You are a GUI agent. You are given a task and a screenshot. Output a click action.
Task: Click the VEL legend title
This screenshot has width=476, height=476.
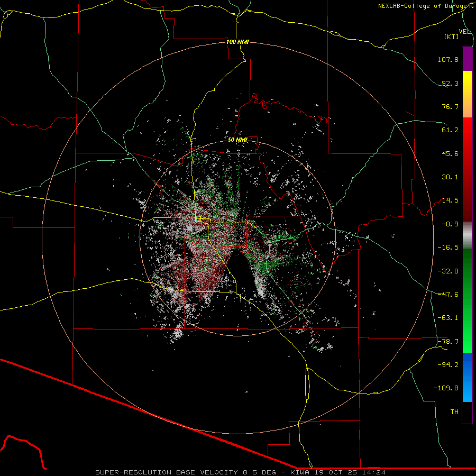[x=464, y=32]
